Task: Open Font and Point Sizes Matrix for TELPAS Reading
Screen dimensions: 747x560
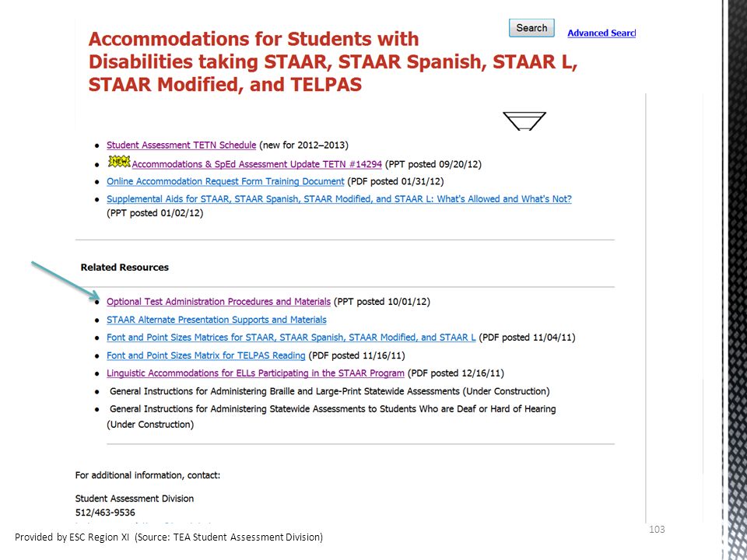Action: click(x=205, y=355)
